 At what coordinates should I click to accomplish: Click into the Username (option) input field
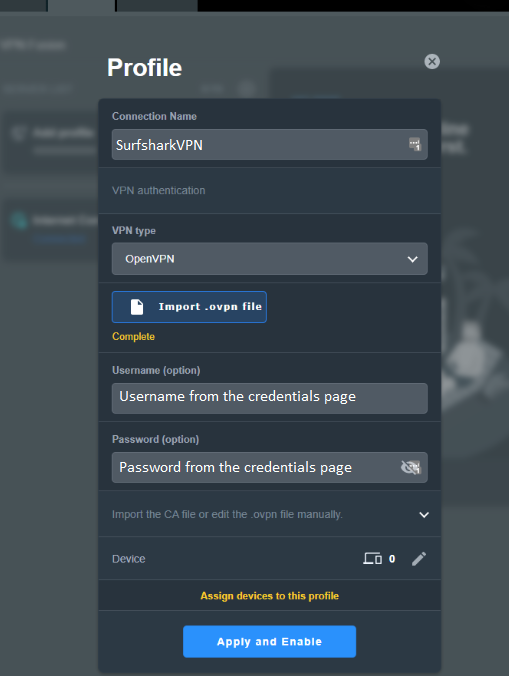click(x=269, y=398)
